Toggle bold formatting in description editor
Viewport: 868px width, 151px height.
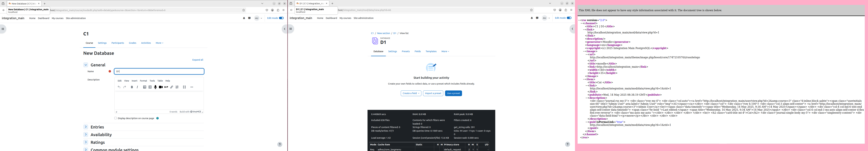(x=132, y=87)
